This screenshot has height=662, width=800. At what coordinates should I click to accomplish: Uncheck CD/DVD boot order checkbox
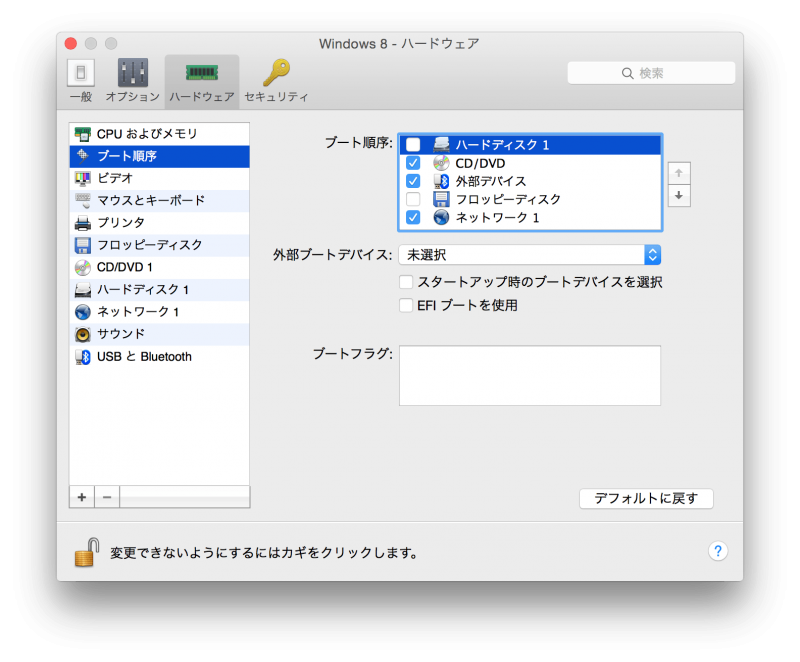coord(413,163)
